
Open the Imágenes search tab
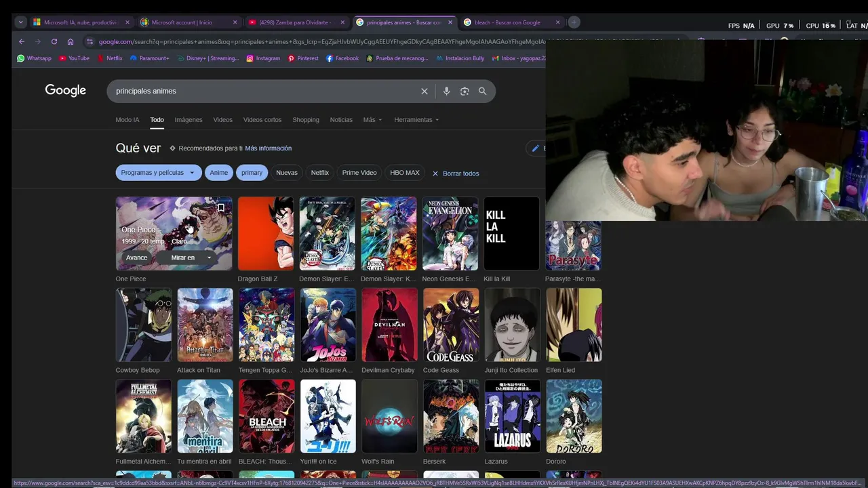coord(189,120)
